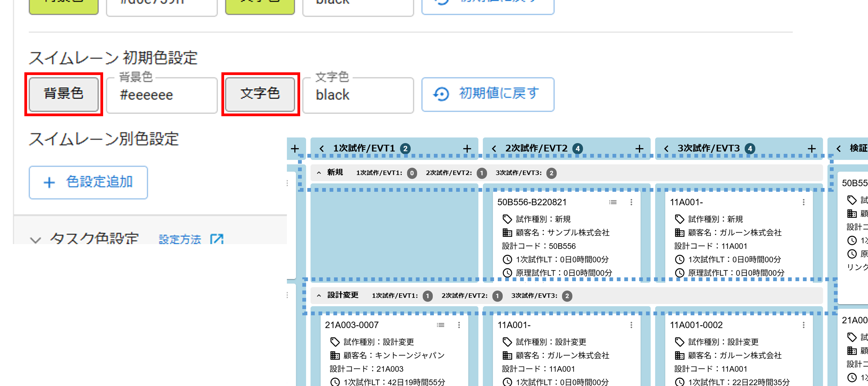Click the text 1次試作LT：22日22時間35分
This screenshot has height=386, width=868.
pyautogui.click(x=739, y=382)
